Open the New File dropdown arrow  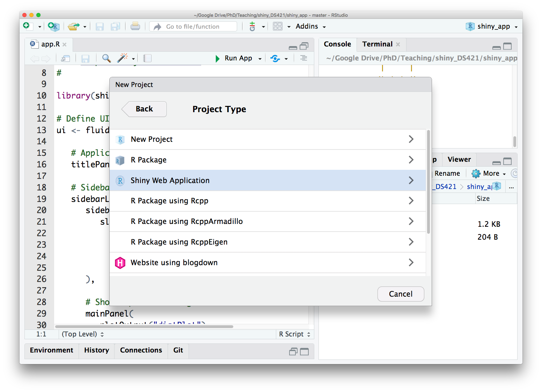pos(39,27)
